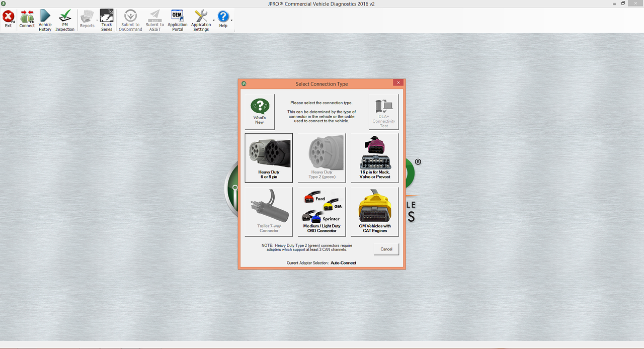Click the Help icon
644x349 pixels.
(x=223, y=20)
